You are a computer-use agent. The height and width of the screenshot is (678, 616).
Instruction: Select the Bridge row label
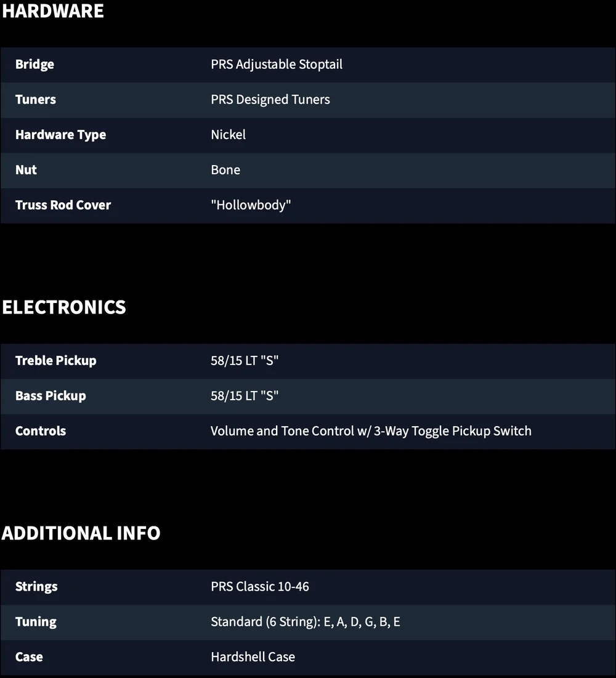[x=34, y=65]
